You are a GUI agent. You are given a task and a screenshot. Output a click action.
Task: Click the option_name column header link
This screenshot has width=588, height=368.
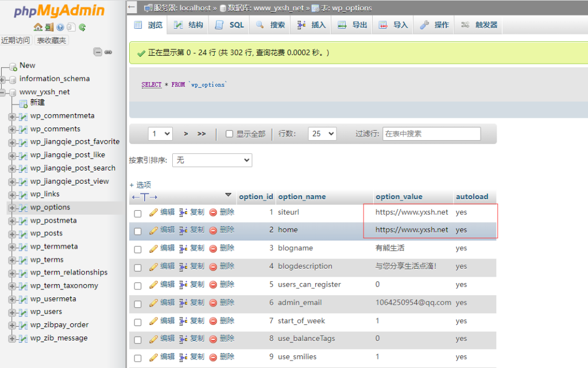tap(301, 197)
